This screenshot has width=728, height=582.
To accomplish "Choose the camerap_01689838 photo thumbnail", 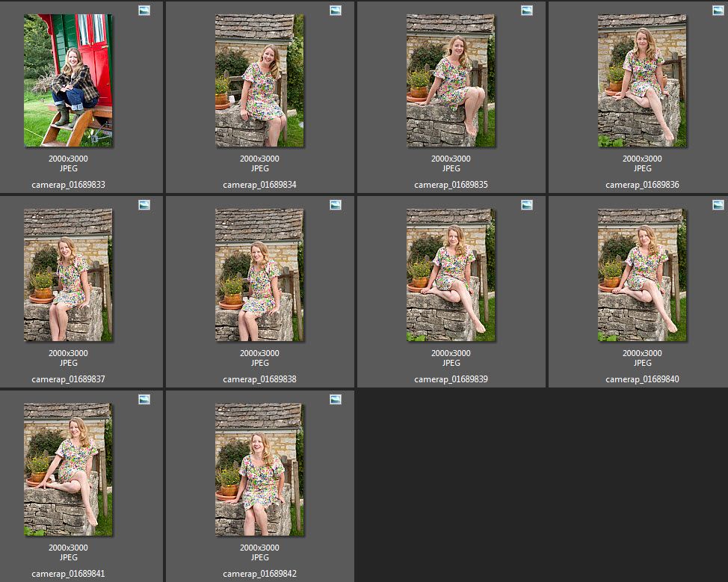I will 259,275.
